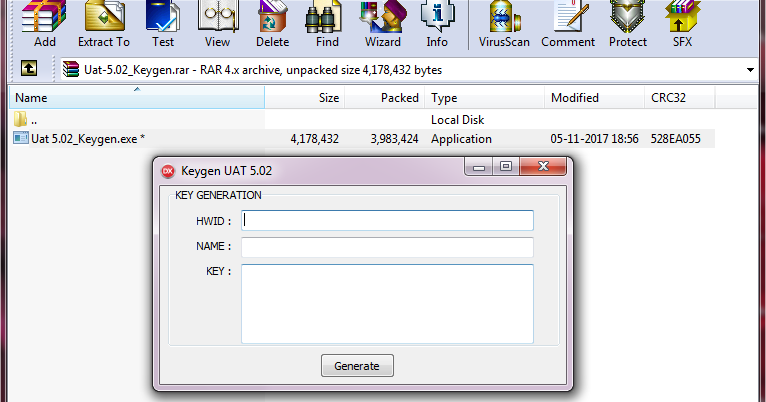
Task: Click the Protect archive icon
Action: [628, 23]
